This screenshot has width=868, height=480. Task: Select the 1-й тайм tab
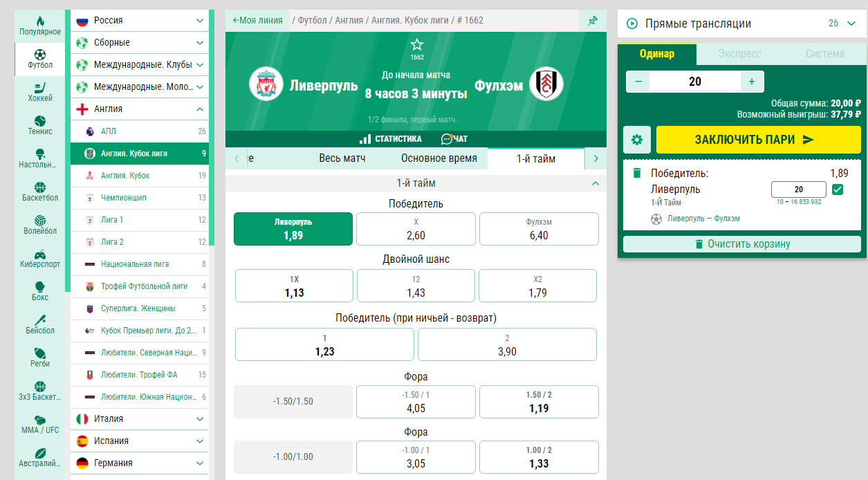(536, 158)
